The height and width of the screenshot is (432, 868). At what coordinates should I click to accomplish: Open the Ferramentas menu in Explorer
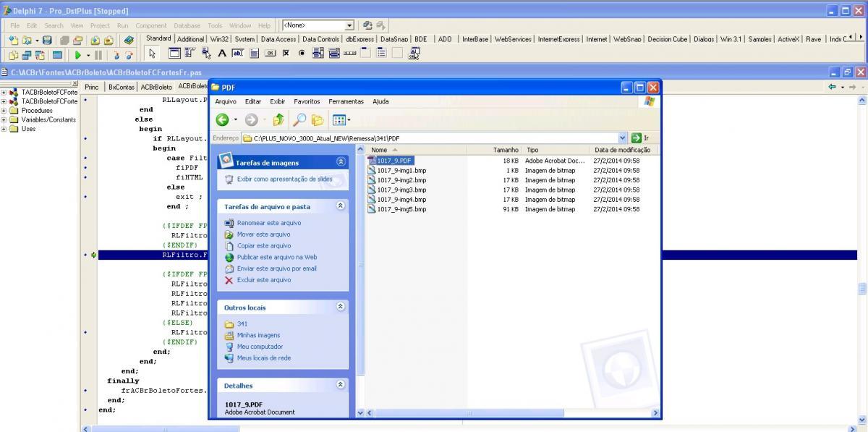(x=346, y=102)
